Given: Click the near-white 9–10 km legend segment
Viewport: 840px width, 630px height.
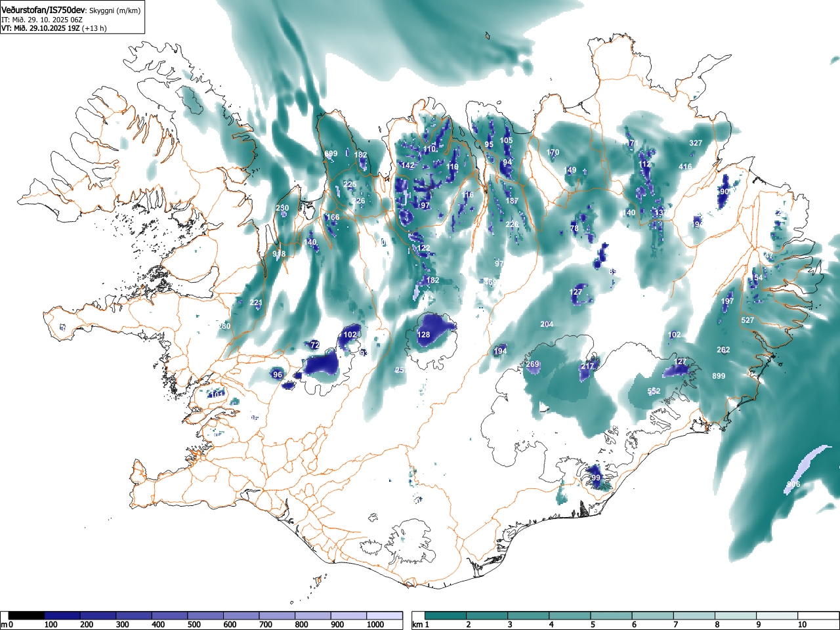Looking at the screenshot, I should (778, 616).
